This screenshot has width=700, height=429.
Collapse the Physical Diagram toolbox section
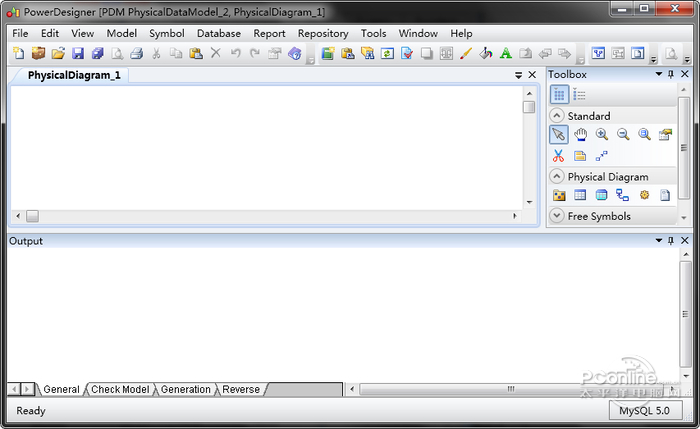[x=556, y=176]
